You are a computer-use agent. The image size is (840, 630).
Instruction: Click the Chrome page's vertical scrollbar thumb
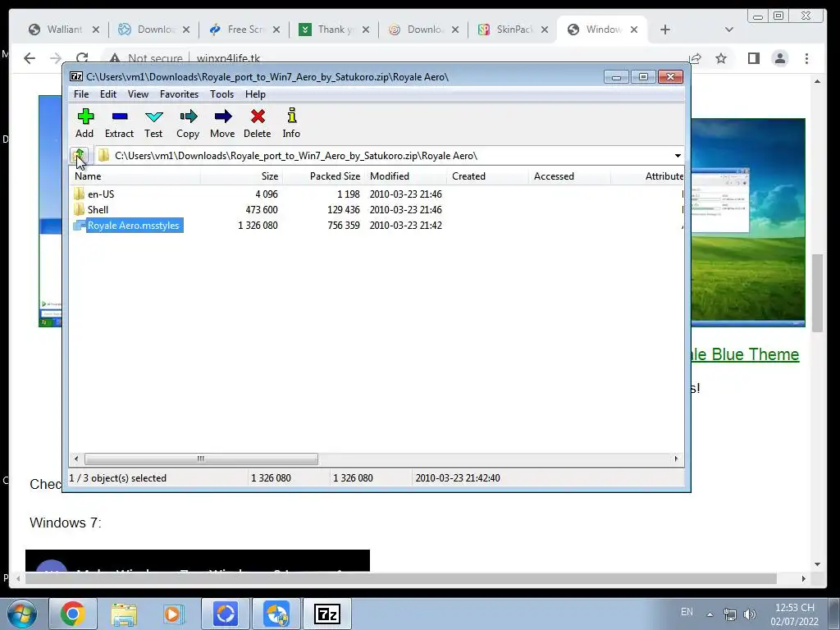coord(817,293)
